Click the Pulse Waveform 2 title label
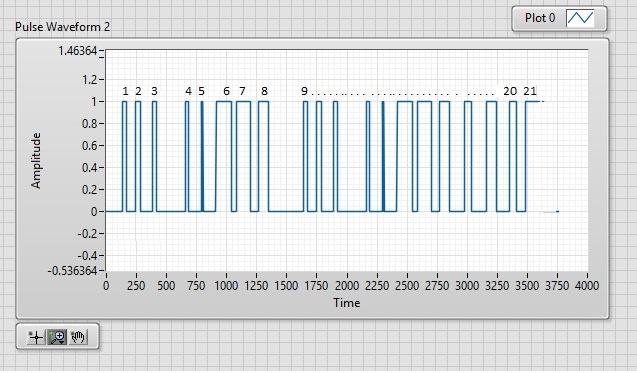 [x=63, y=27]
